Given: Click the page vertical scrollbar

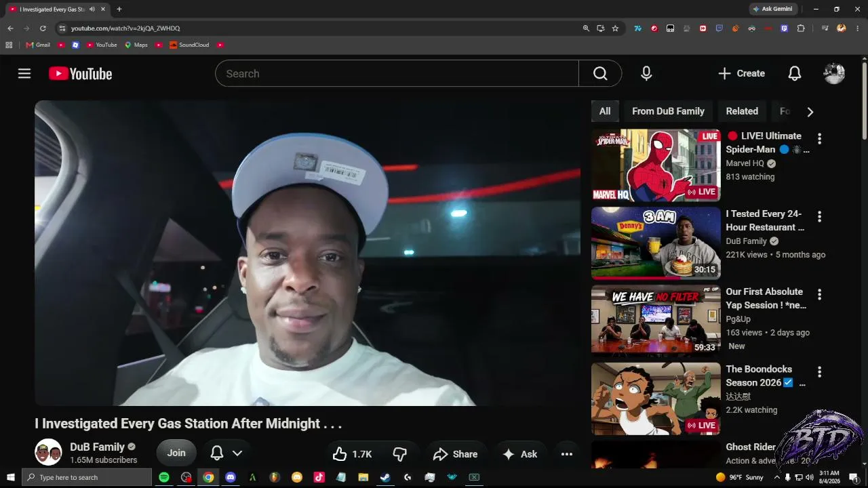Looking at the screenshot, I should pos(865,102).
